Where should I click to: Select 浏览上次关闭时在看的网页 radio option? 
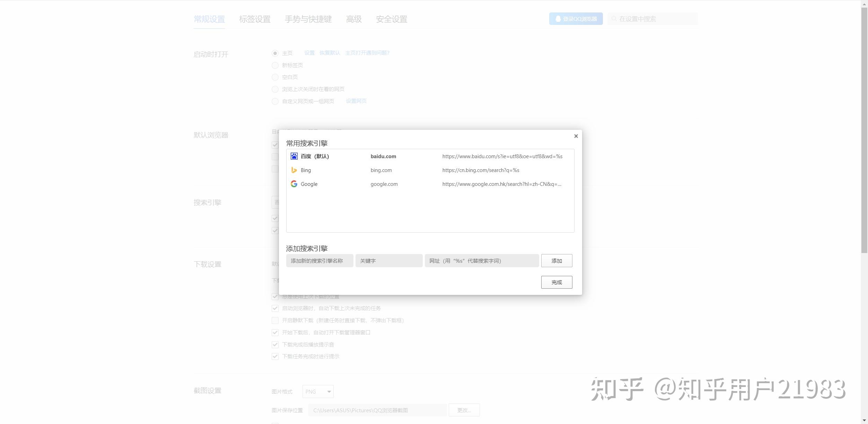275,89
